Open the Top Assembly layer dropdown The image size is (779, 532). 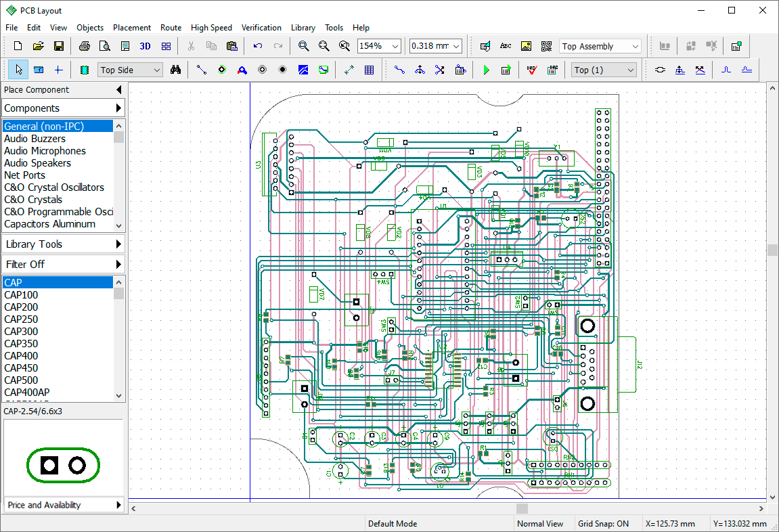600,46
